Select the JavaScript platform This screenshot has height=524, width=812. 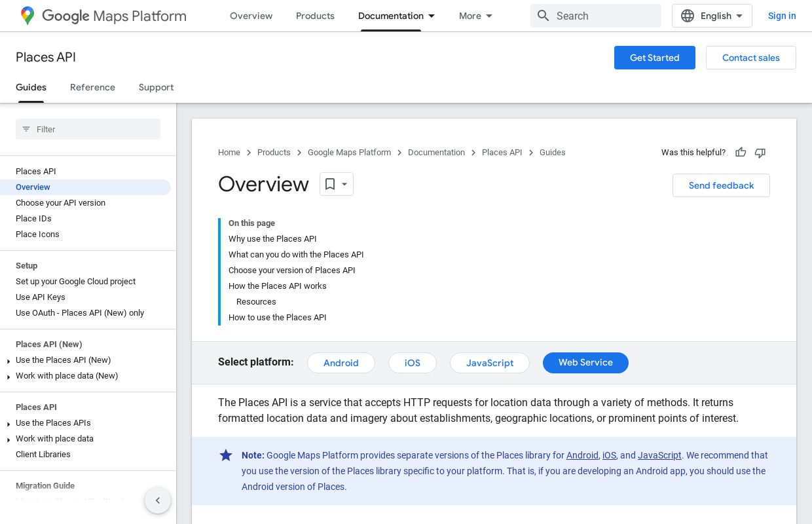click(490, 363)
